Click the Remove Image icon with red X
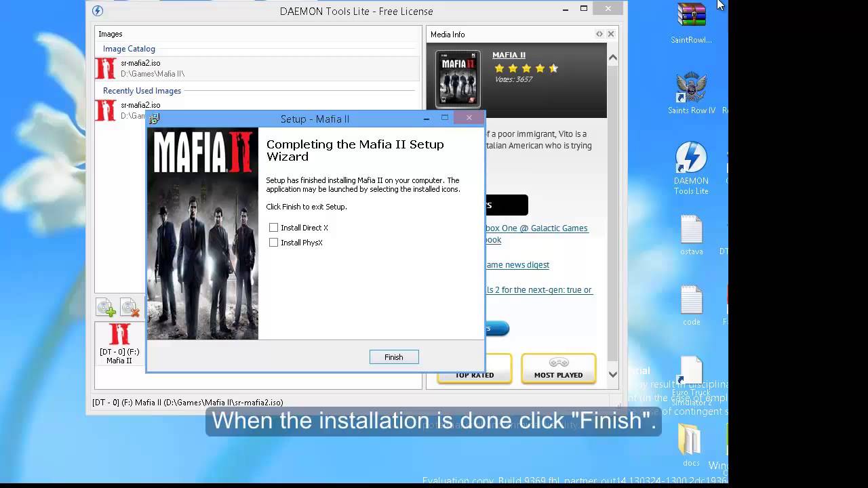The height and width of the screenshot is (488, 868). click(x=130, y=307)
